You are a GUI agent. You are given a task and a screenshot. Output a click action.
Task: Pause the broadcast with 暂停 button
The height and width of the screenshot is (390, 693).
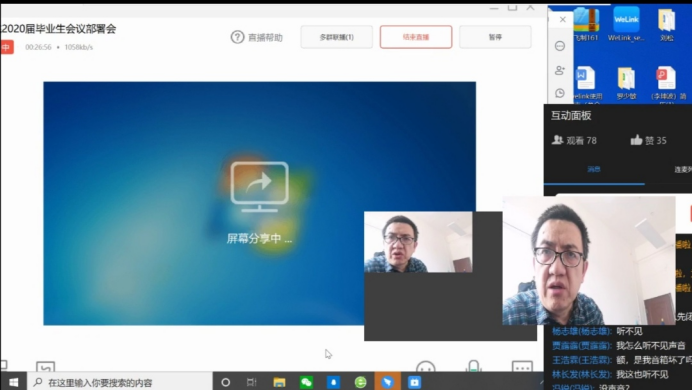495,37
